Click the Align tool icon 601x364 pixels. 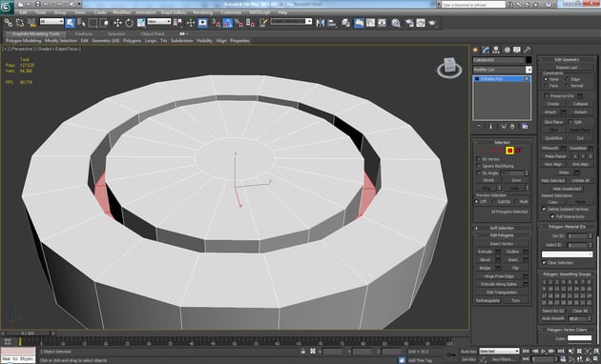click(x=332, y=23)
